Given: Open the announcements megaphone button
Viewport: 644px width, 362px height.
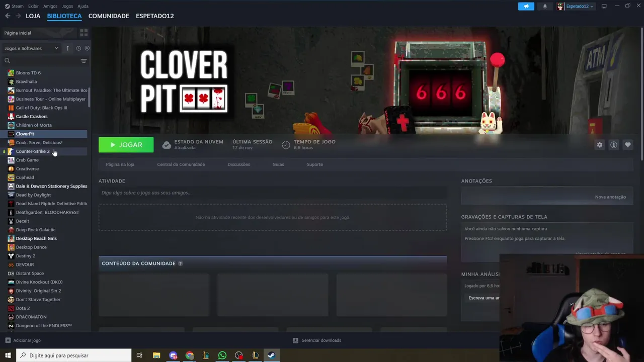Looking at the screenshot, I should 526,6.
